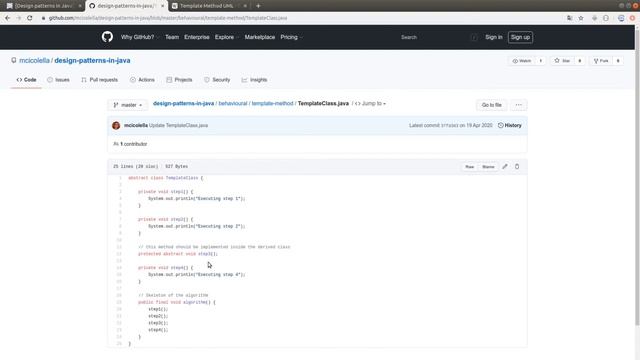The width and height of the screenshot is (640, 360).
Task: Switch to the Security tab
Action: [x=217, y=80]
